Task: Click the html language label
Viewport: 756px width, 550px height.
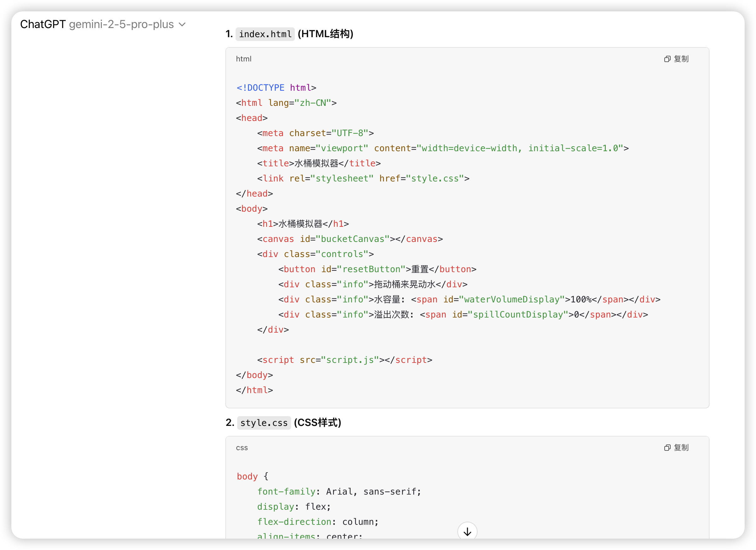Action: (243, 59)
